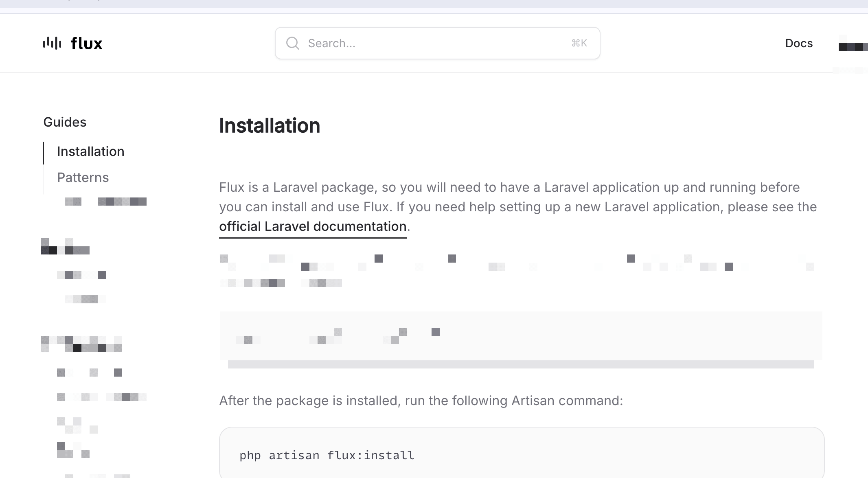Screen dimensions: 868x478
Task: Click the ⌘K shortcut hint in search
Action: pyautogui.click(x=579, y=43)
